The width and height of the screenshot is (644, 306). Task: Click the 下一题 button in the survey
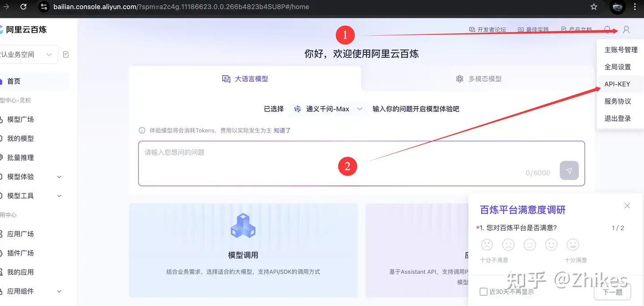(x=612, y=292)
